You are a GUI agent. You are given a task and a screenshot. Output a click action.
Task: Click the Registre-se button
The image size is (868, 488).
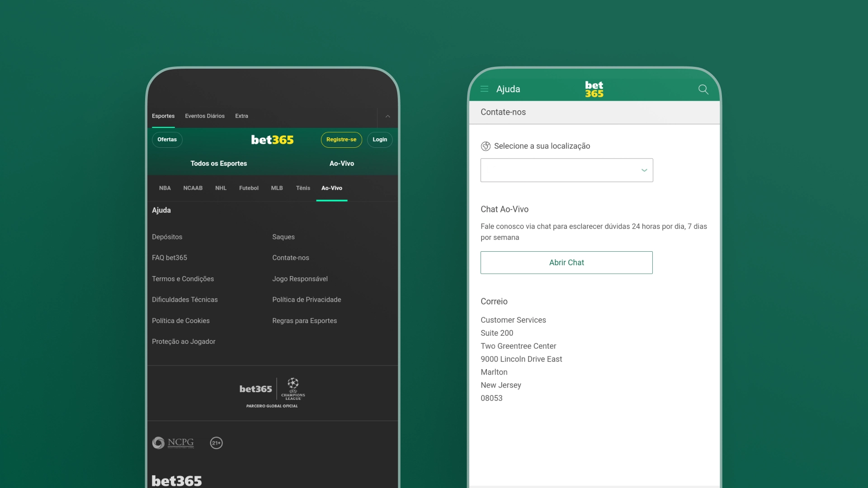click(341, 140)
